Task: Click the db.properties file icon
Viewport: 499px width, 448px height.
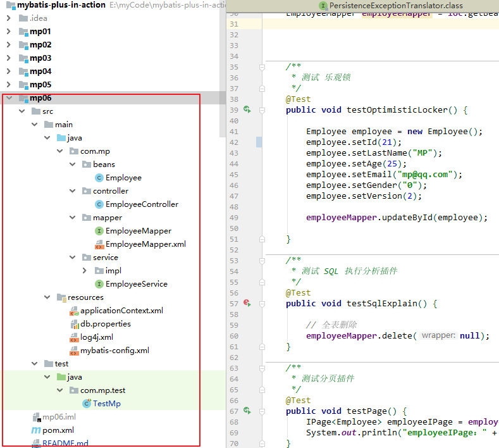Action: click(74, 324)
